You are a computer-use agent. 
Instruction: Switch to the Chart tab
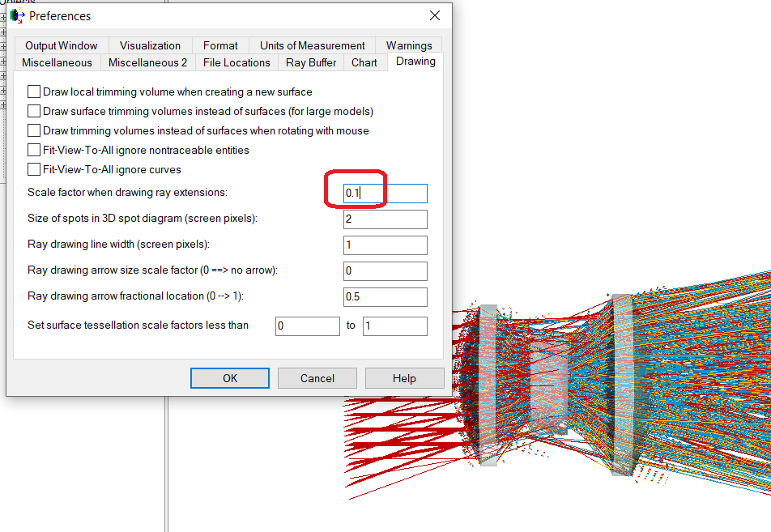364,62
